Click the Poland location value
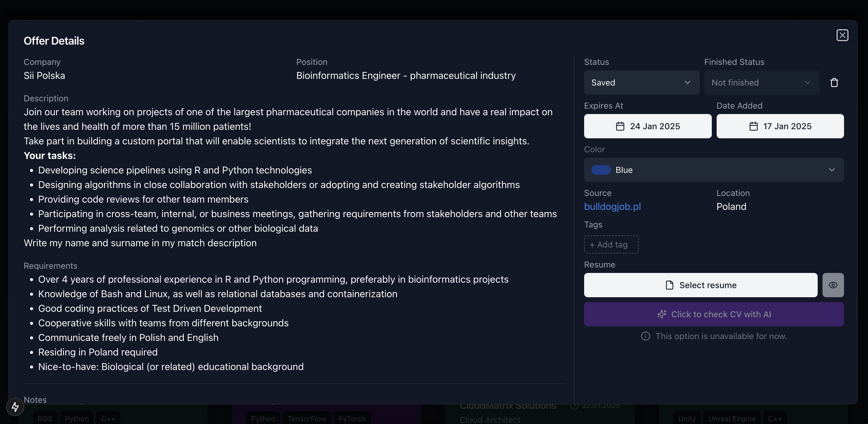 point(731,207)
